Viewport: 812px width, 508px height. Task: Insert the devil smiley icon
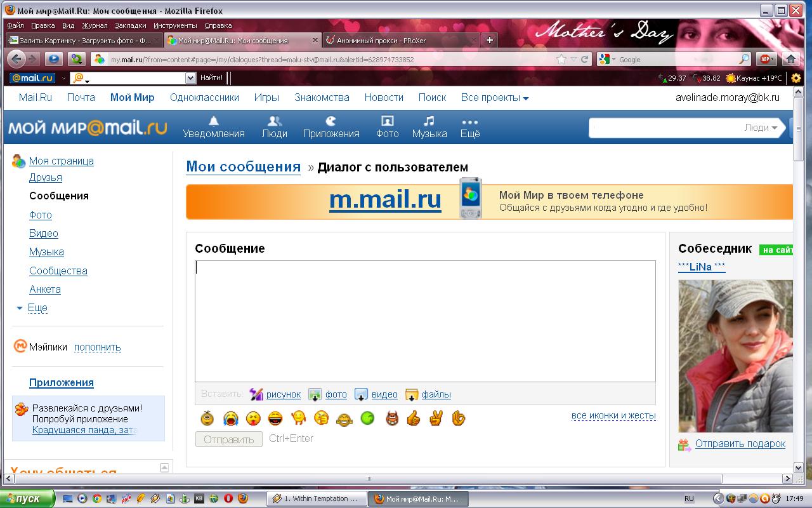coord(392,418)
